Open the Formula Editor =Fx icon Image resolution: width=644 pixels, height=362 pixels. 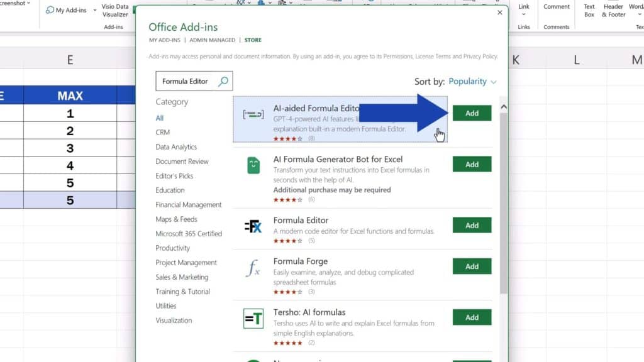(253, 226)
